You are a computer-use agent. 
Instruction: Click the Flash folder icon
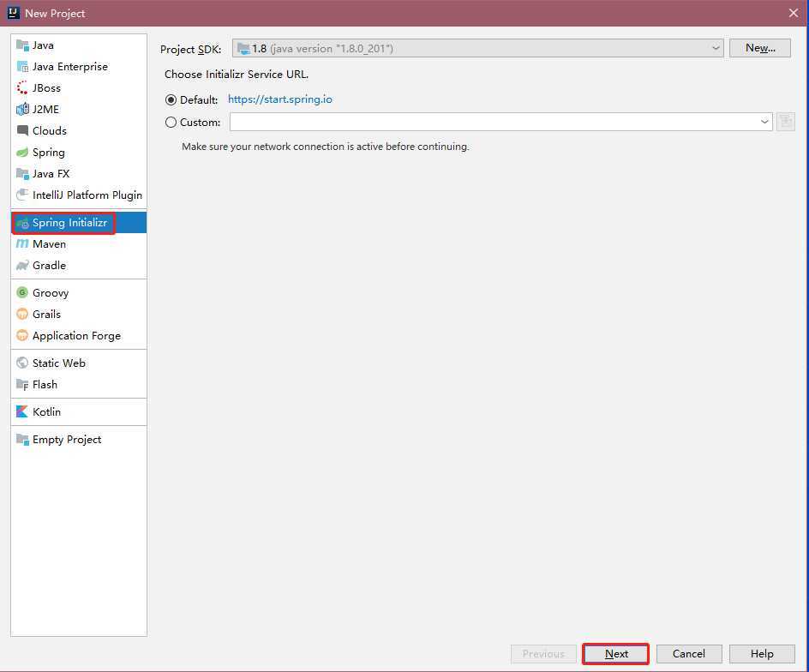(22, 385)
